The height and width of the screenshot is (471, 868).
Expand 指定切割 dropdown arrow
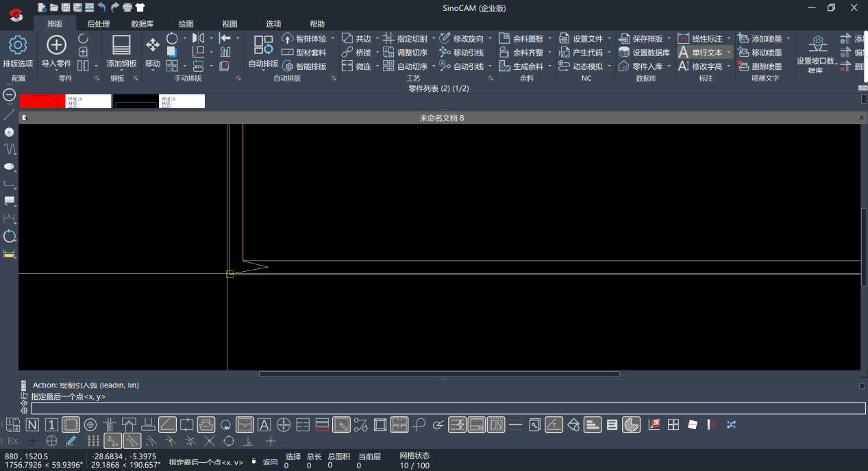pyautogui.click(x=434, y=39)
